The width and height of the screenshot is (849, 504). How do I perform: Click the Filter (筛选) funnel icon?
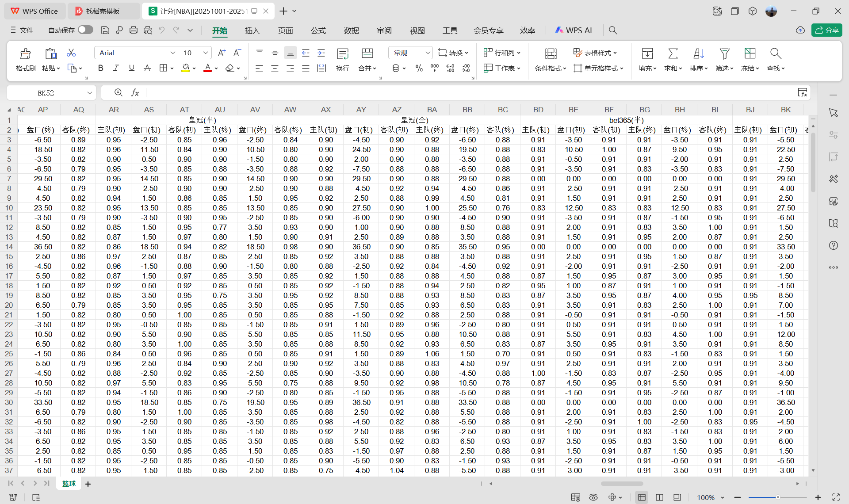click(x=724, y=54)
